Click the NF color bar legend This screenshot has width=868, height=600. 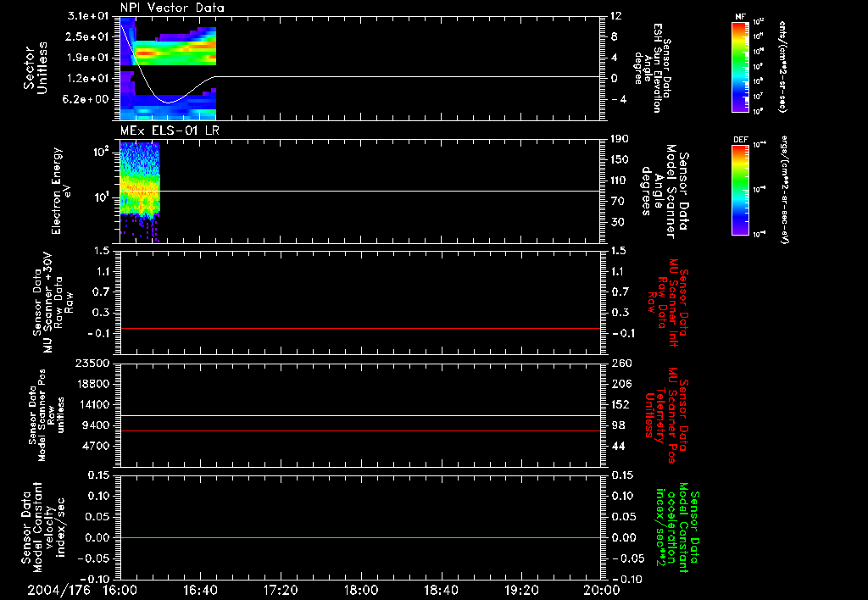point(741,66)
